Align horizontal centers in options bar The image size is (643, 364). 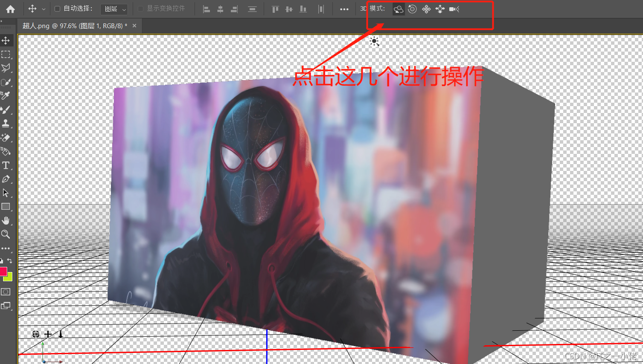click(220, 9)
